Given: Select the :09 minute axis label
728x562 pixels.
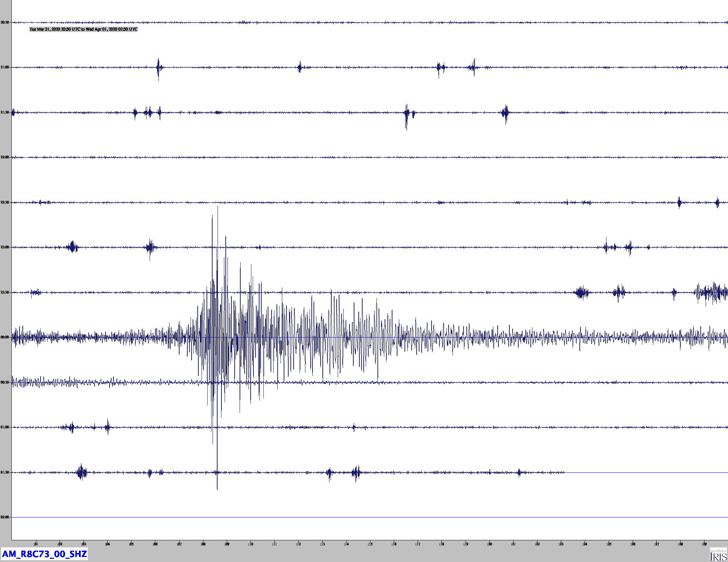Looking at the screenshot, I should click(227, 544).
